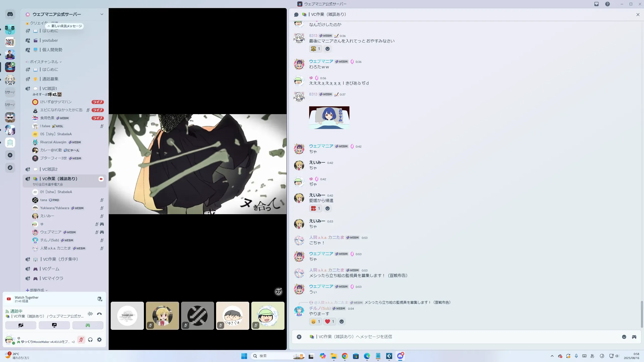Select the 通話募集 text channel
Viewport: 644px width, 362px height.
pyautogui.click(x=50, y=79)
